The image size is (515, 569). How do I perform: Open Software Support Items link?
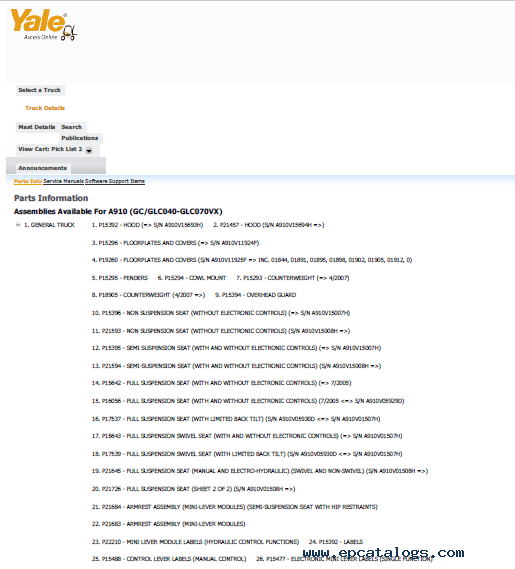click(x=115, y=181)
